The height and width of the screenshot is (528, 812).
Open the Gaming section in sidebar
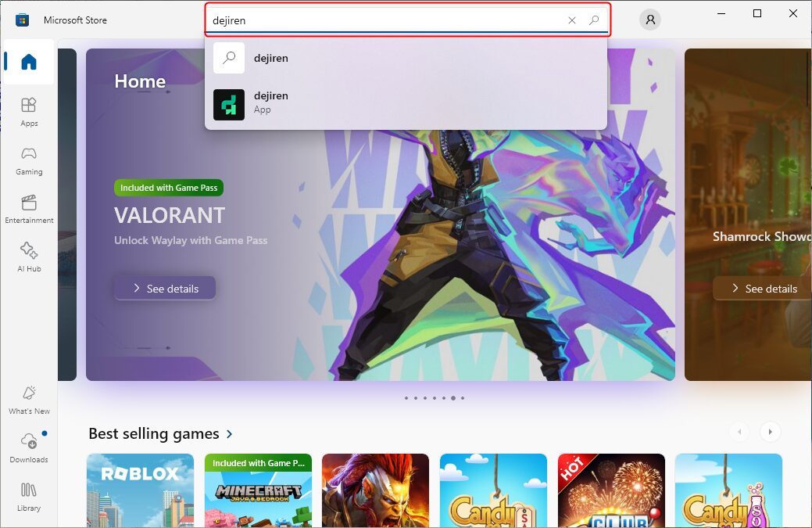click(29, 160)
